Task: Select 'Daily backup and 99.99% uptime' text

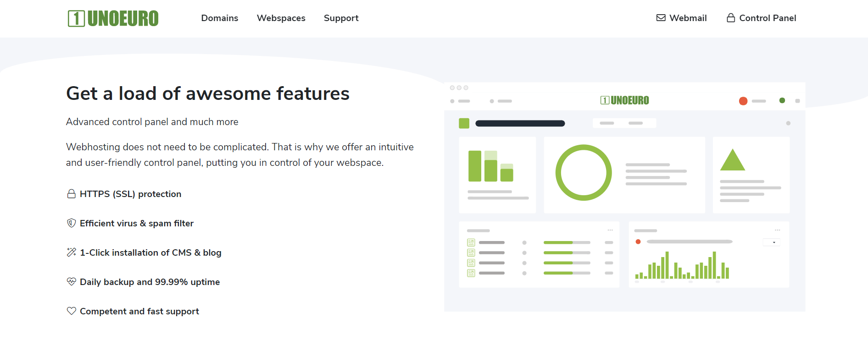Action: tap(150, 282)
